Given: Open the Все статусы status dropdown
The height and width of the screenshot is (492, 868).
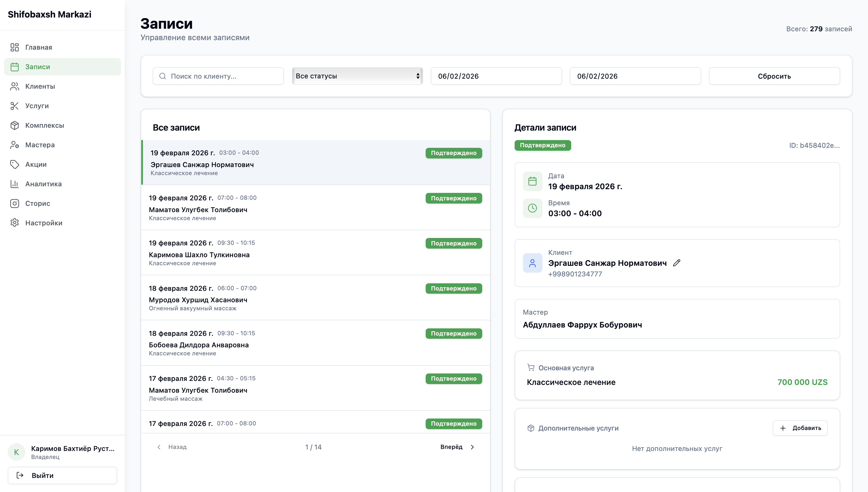Looking at the screenshot, I should click(357, 76).
